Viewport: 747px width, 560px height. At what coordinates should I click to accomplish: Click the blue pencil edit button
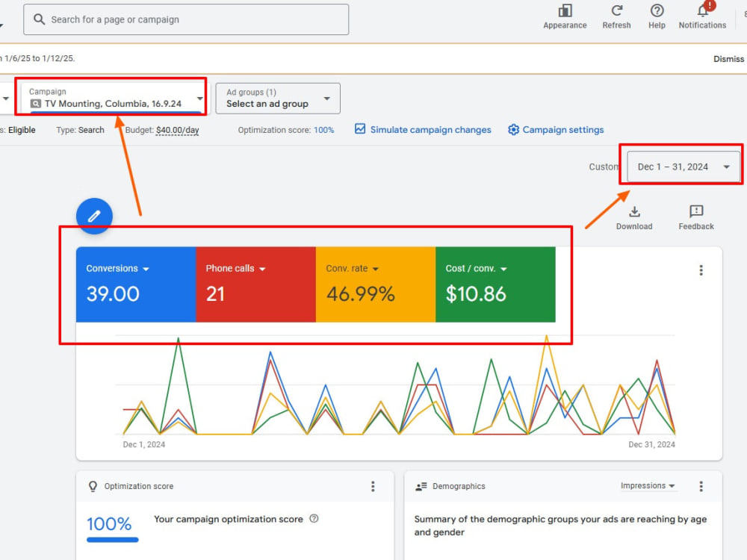tap(94, 217)
